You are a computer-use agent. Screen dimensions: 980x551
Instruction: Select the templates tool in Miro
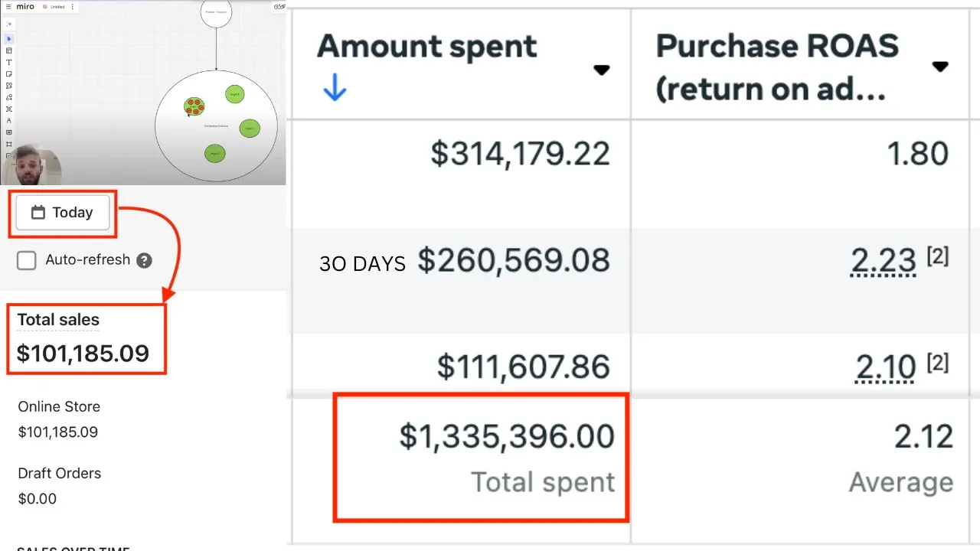point(9,51)
